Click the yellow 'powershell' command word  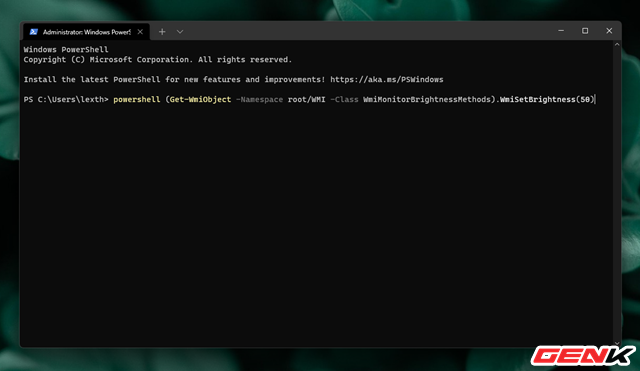tap(137, 100)
